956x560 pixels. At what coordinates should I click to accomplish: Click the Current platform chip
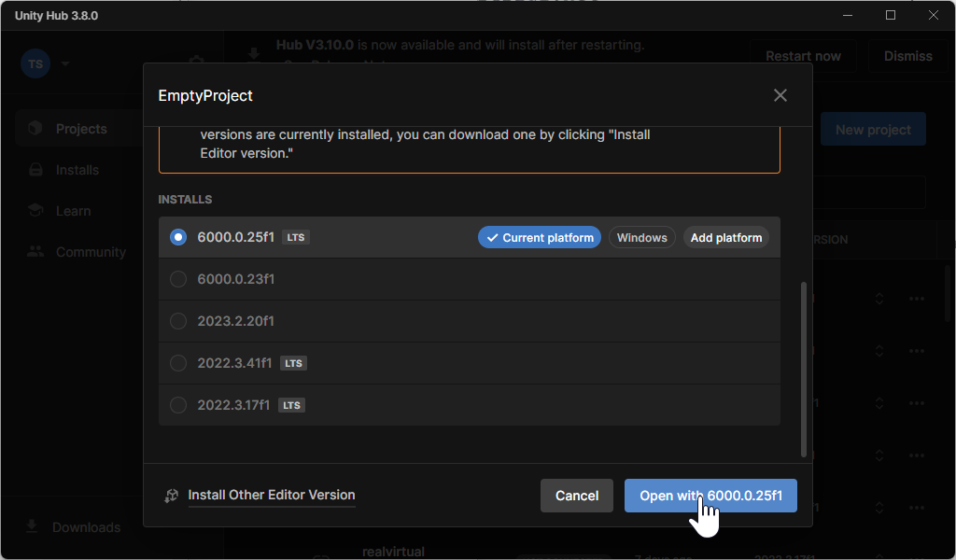point(540,238)
